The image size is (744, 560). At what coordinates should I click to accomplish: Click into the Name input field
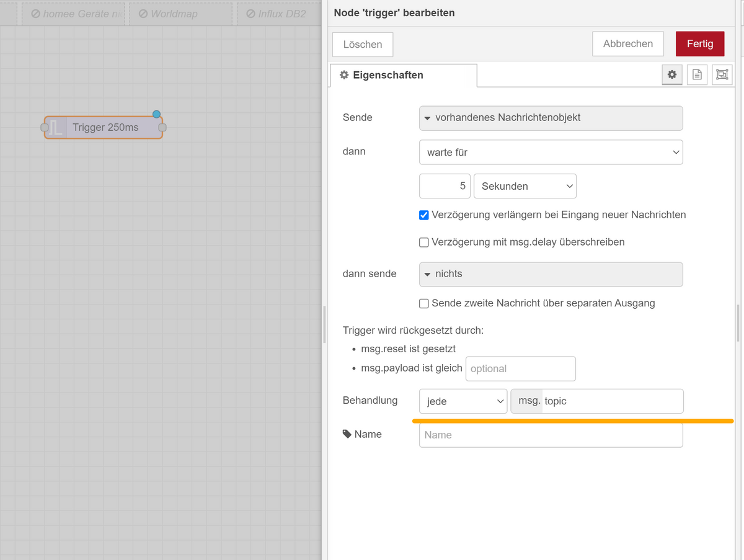click(x=551, y=435)
